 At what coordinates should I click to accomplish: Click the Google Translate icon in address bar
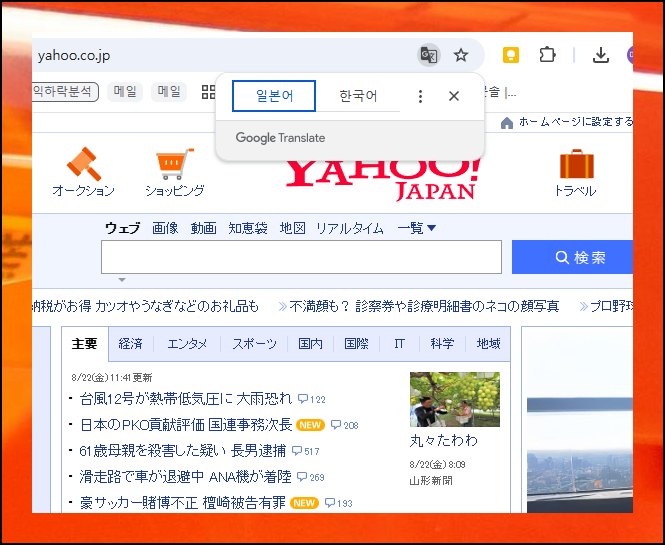click(428, 55)
